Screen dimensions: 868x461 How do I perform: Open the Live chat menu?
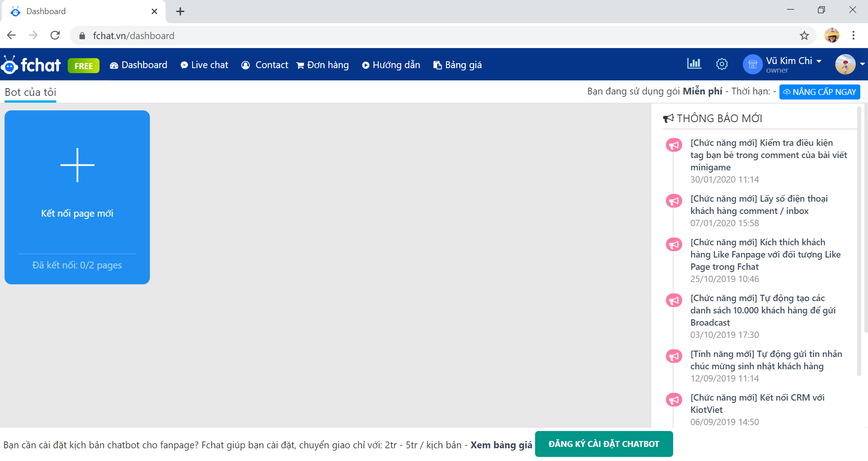point(204,65)
